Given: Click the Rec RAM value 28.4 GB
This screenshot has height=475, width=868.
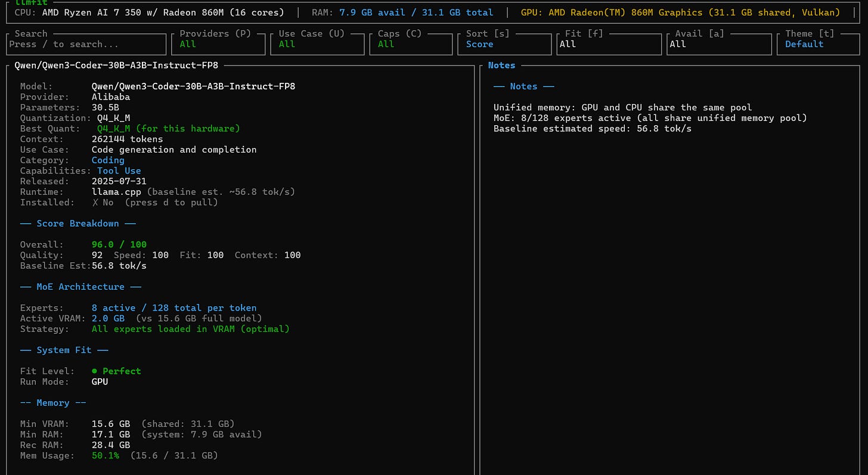Looking at the screenshot, I should [111, 445].
